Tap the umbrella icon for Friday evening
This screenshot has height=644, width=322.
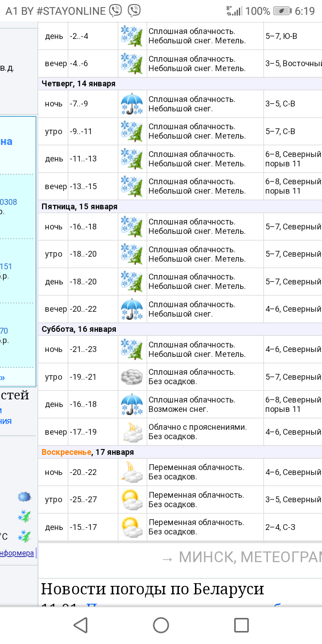(x=132, y=309)
